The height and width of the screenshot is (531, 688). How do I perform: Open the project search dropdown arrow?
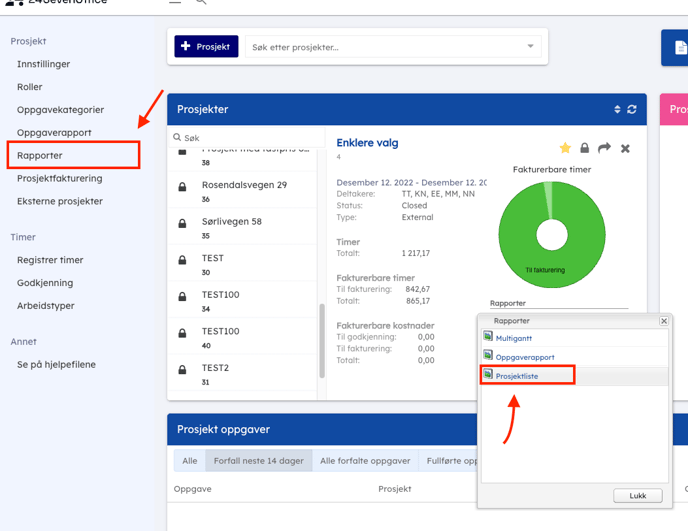(x=530, y=47)
